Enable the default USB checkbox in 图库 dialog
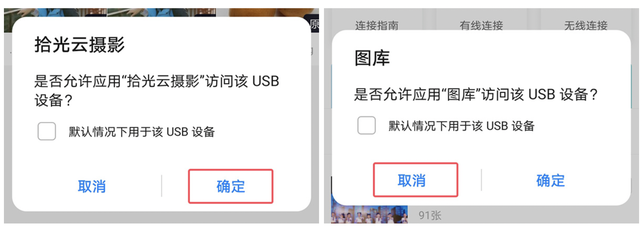Image resolution: width=644 pixels, height=232 pixels. [367, 125]
